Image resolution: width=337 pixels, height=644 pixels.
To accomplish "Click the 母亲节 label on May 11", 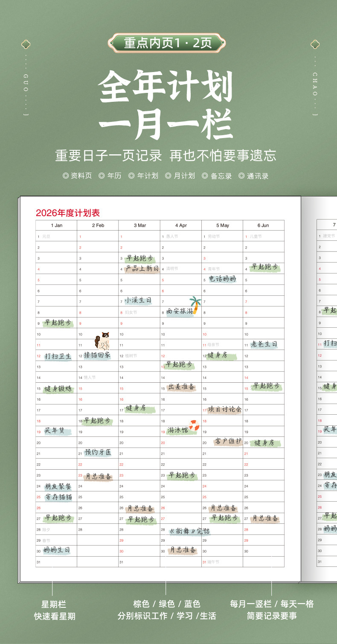I will point(213,345).
